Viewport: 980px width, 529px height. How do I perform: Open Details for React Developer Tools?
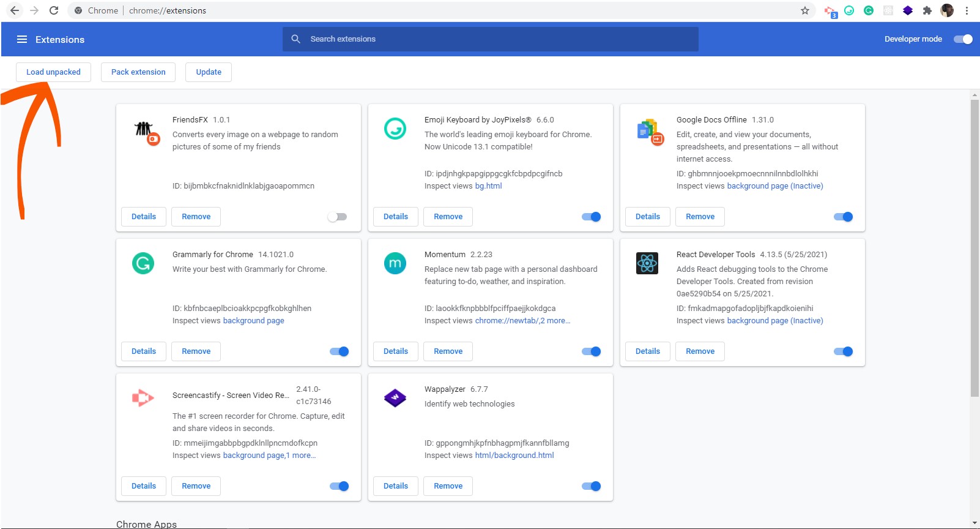pyautogui.click(x=648, y=351)
